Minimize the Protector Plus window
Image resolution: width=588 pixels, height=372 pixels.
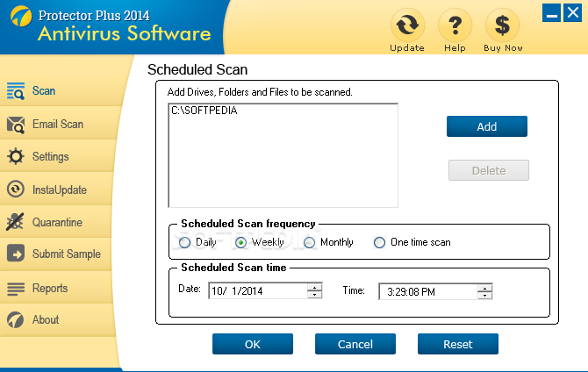click(x=551, y=13)
